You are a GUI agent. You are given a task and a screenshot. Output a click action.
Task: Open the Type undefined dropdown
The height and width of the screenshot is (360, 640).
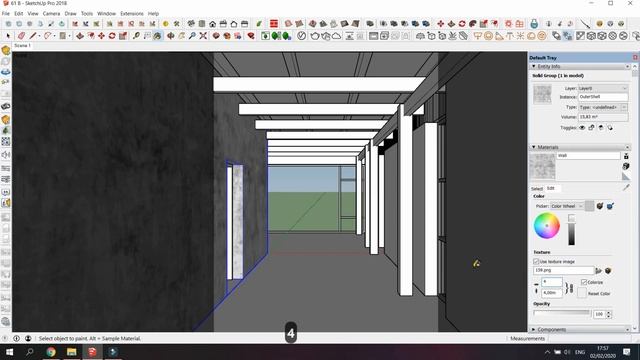(603, 107)
